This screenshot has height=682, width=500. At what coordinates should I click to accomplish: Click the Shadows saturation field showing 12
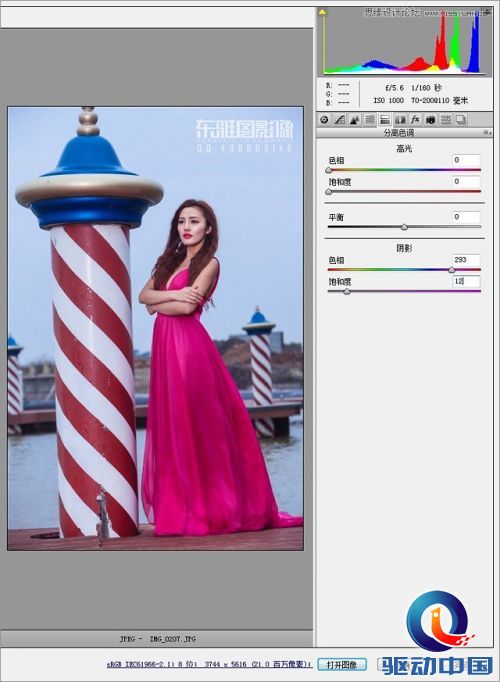[466, 281]
